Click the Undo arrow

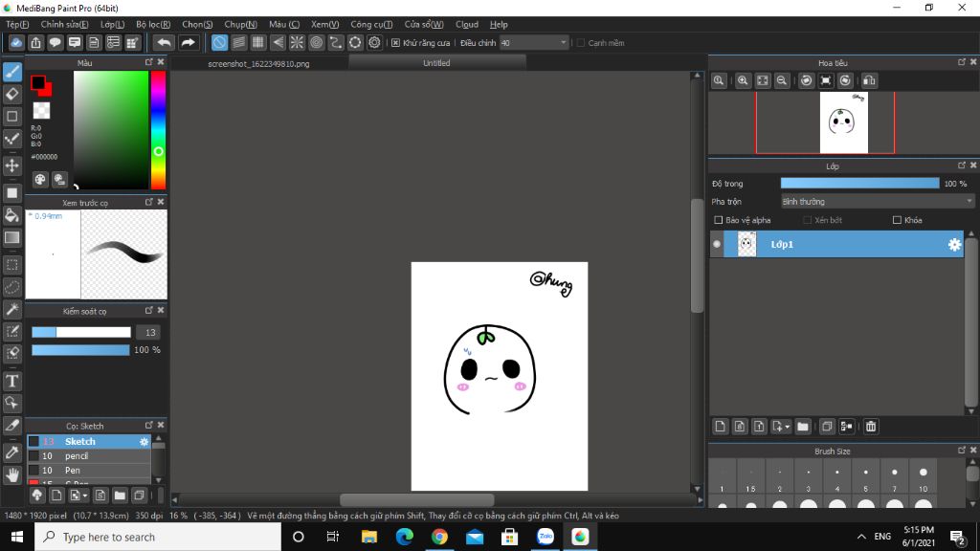point(164,42)
